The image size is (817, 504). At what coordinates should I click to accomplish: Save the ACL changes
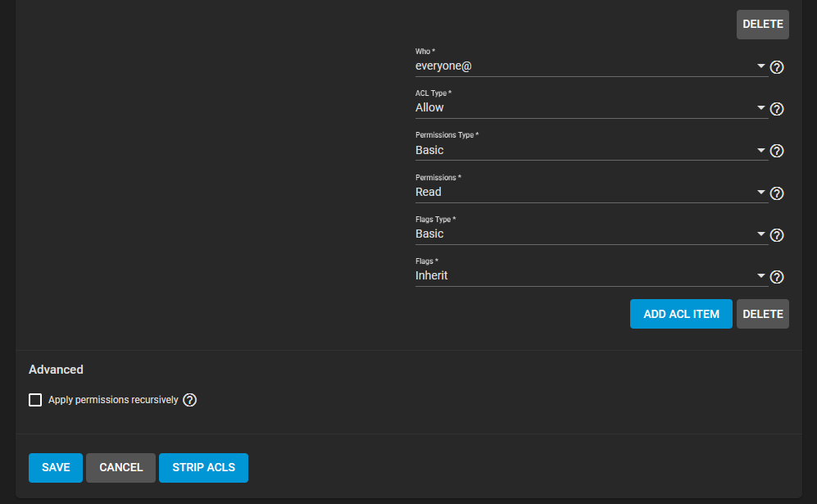pos(56,467)
